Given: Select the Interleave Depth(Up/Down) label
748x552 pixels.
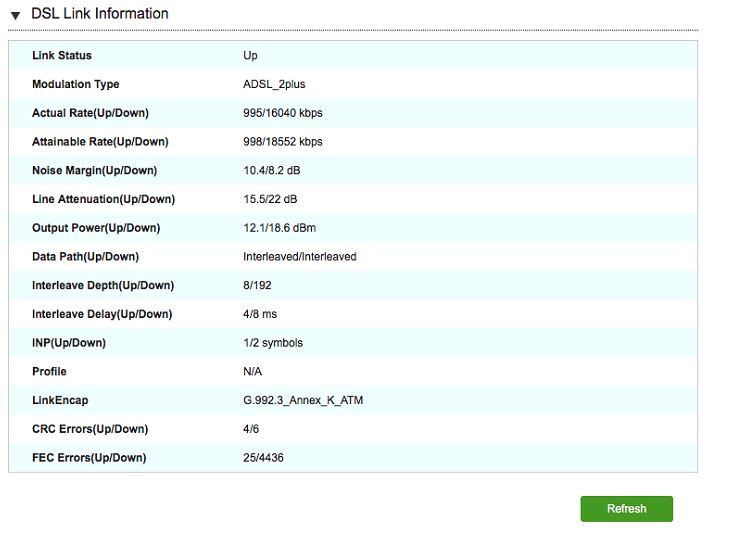Looking at the screenshot, I should click(103, 286).
